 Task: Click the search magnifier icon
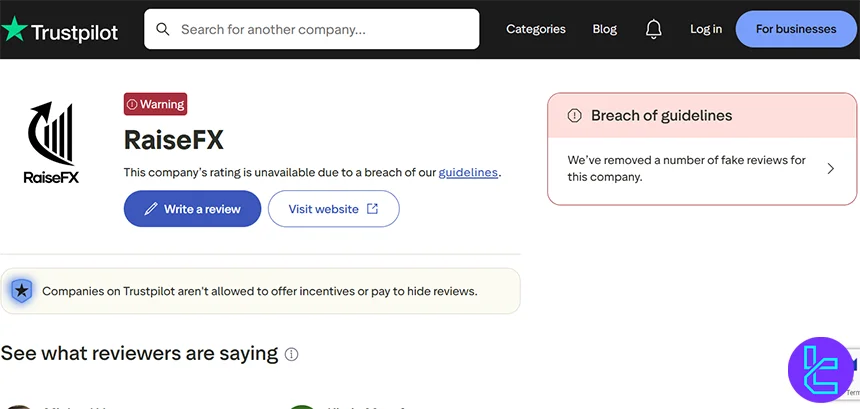[x=163, y=30]
